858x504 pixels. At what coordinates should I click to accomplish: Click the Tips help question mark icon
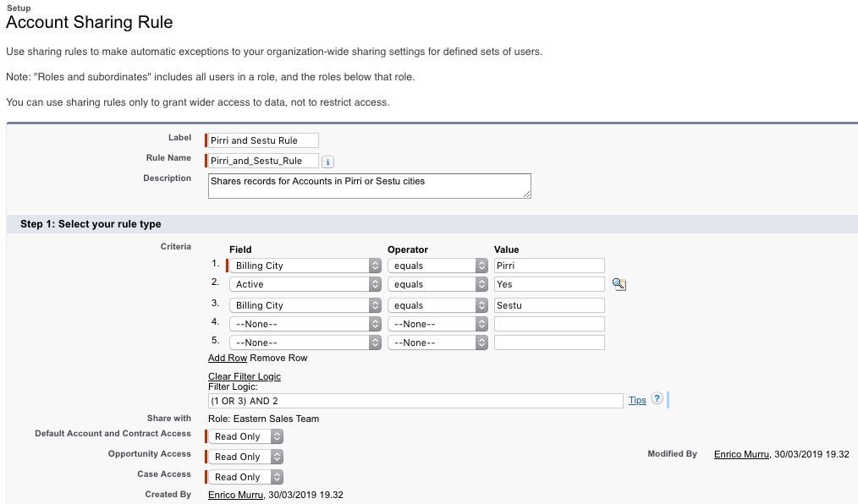click(x=657, y=400)
